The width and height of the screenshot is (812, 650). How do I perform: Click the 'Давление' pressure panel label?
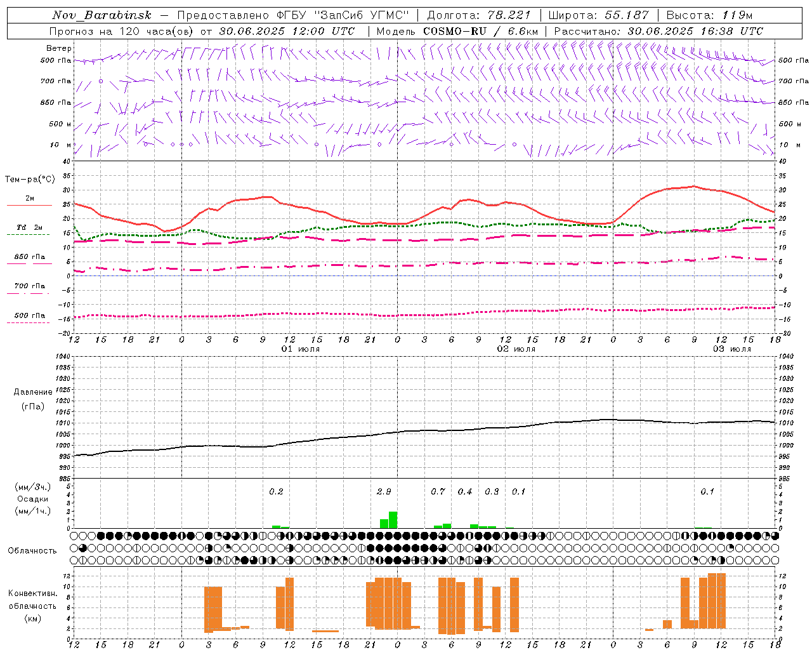(33, 392)
